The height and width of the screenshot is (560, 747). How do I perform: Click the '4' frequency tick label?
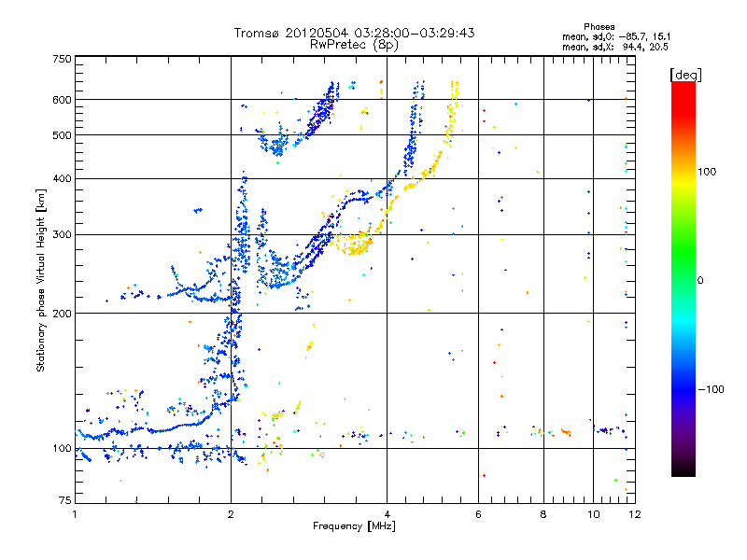(x=387, y=514)
